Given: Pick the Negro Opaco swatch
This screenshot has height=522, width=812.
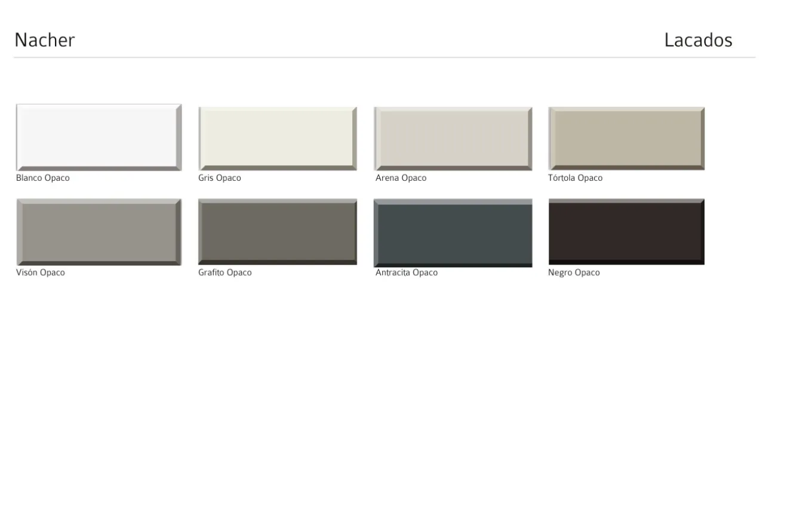Looking at the screenshot, I should (x=626, y=231).
